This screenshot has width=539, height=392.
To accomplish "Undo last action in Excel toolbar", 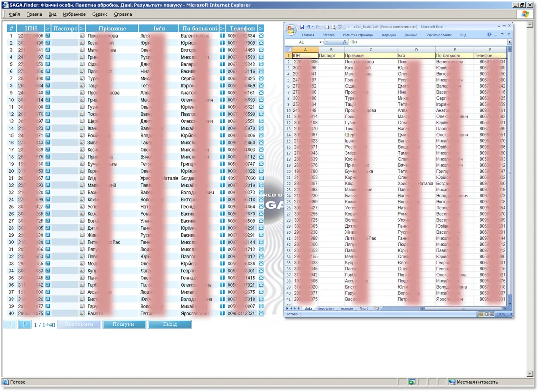I will point(308,27).
